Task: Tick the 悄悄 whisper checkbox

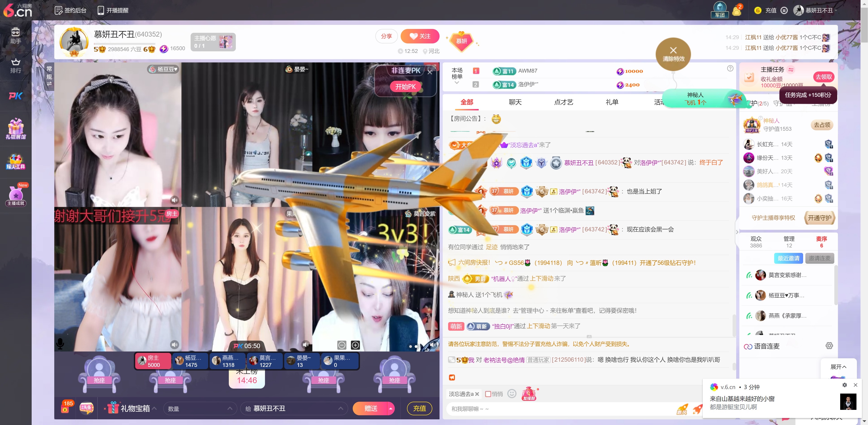Action: [x=487, y=394]
